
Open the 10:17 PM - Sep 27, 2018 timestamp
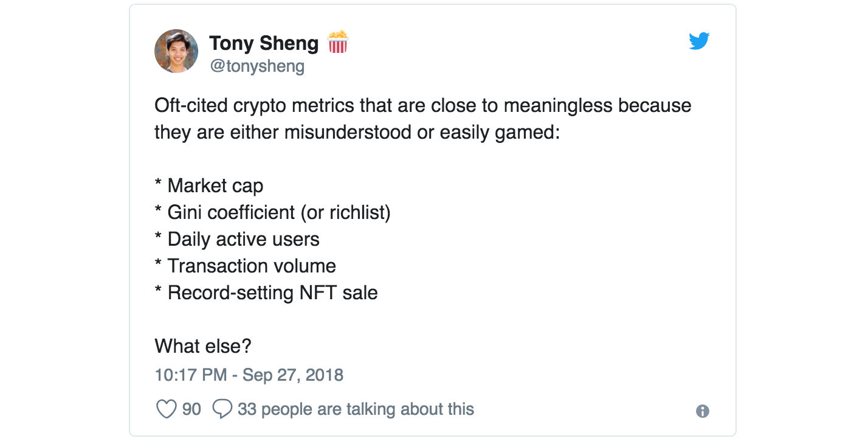pyautogui.click(x=249, y=375)
